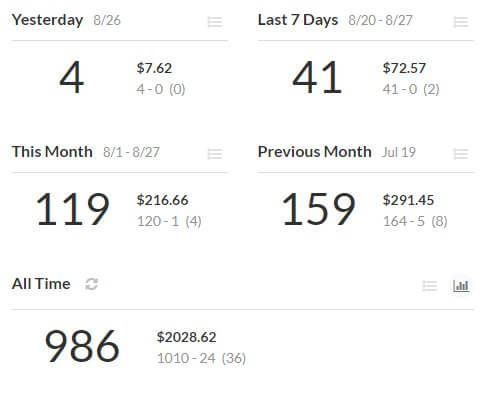The width and height of the screenshot is (496, 401).
Task: Click the $2028.62 earnings amount
Action: [187, 337]
